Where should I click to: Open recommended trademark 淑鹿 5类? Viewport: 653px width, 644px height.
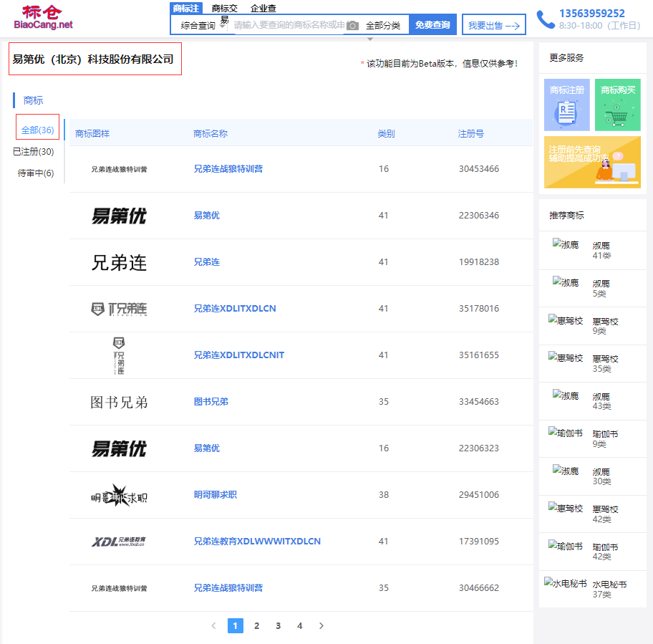tap(593, 288)
